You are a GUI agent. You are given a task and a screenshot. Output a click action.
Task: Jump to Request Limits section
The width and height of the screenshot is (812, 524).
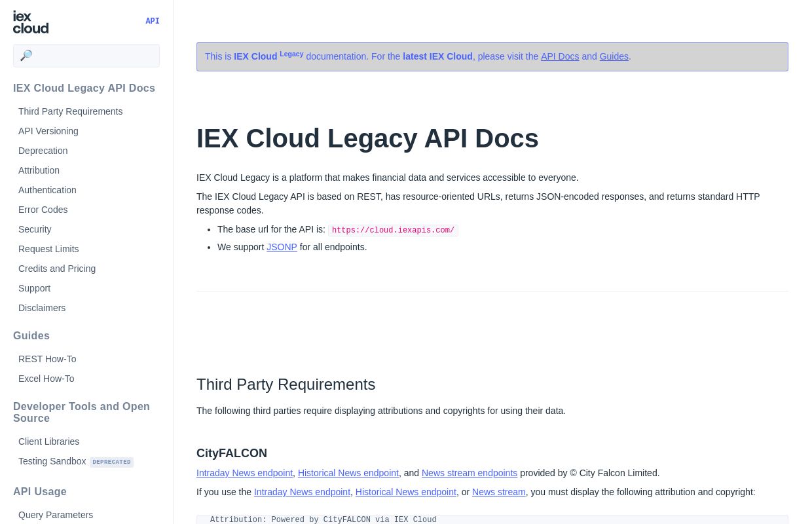(x=48, y=249)
